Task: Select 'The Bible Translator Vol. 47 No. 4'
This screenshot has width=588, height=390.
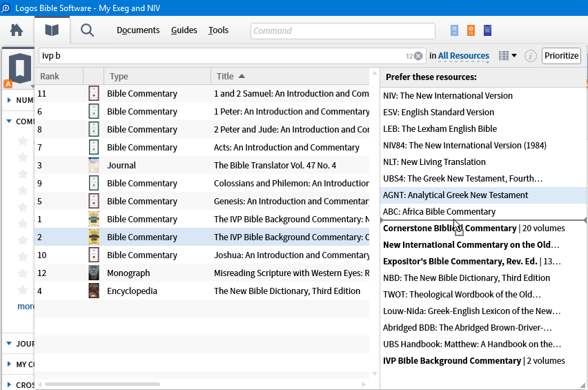Action: click(x=275, y=166)
